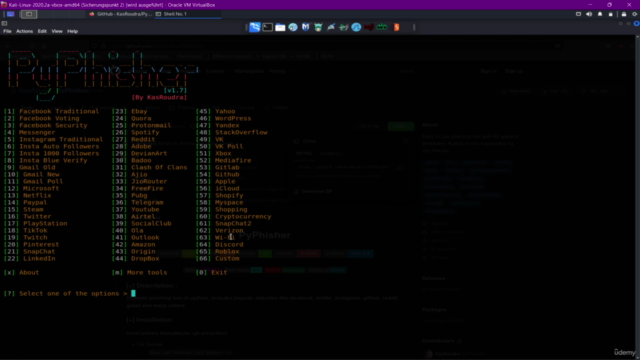
Task: Open the red dock icon
Action: coord(369,27)
